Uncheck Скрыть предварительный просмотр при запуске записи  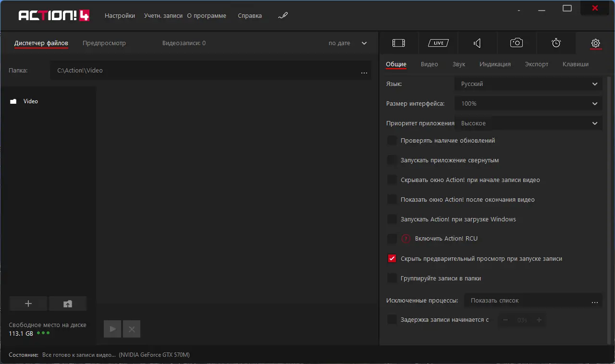pyautogui.click(x=392, y=258)
